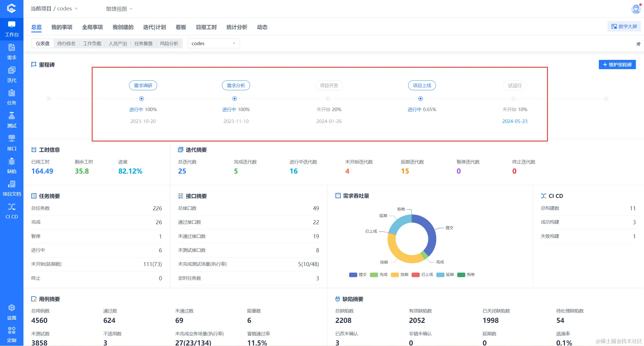Screen dimensions: 644x346
Task: Switch to the 风险分析 sub-tab
Action: (169, 43)
